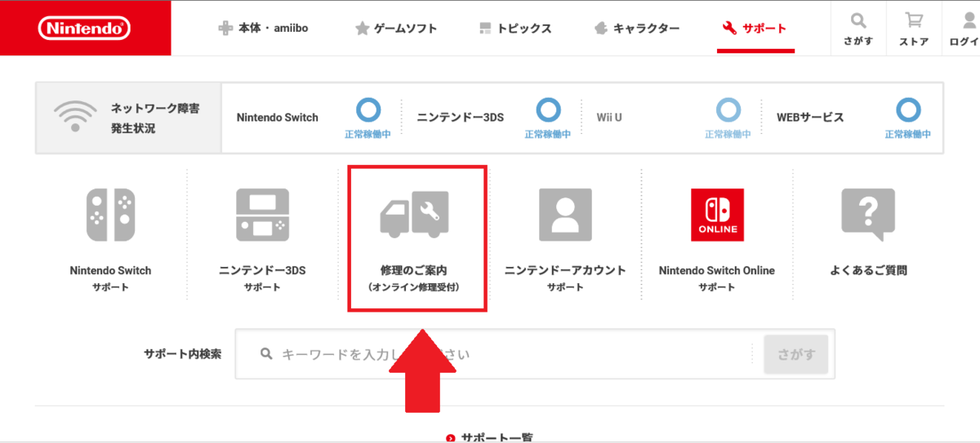Image resolution: width=980 pixels, height=443 pixels.
Task: Open ネットワーク障害発生状況 wifi panel
Action: (128, 117)
